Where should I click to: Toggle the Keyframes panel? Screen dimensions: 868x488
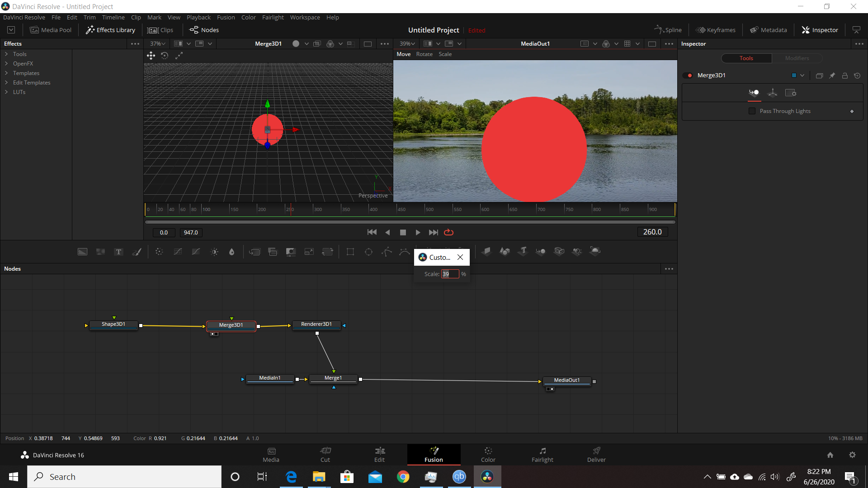(716, 30)
